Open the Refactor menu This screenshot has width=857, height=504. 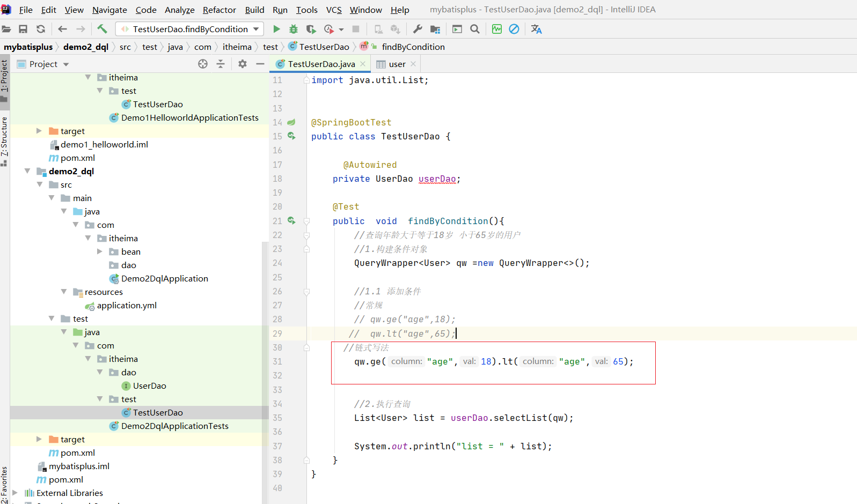tap(219, 10)
